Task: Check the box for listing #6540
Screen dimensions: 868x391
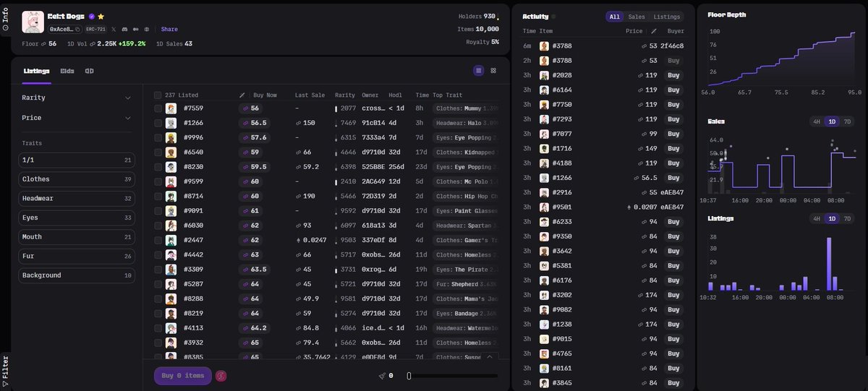Action: click(x=158, y=152)
